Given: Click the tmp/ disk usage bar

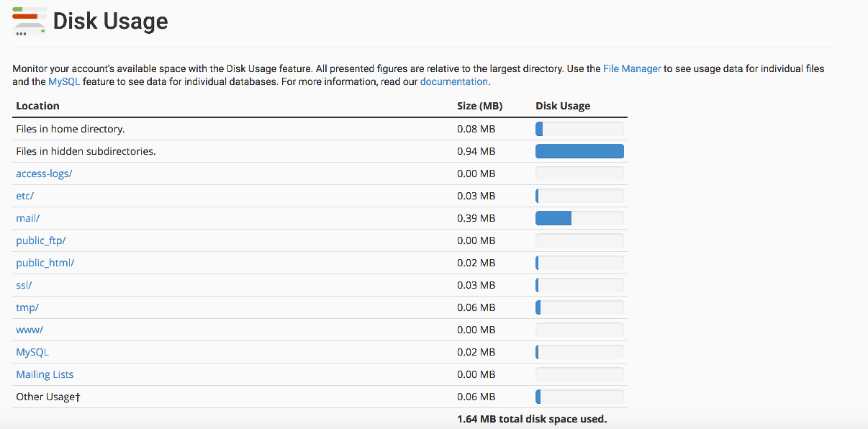Looking at the screenshot, I should 579,307.
